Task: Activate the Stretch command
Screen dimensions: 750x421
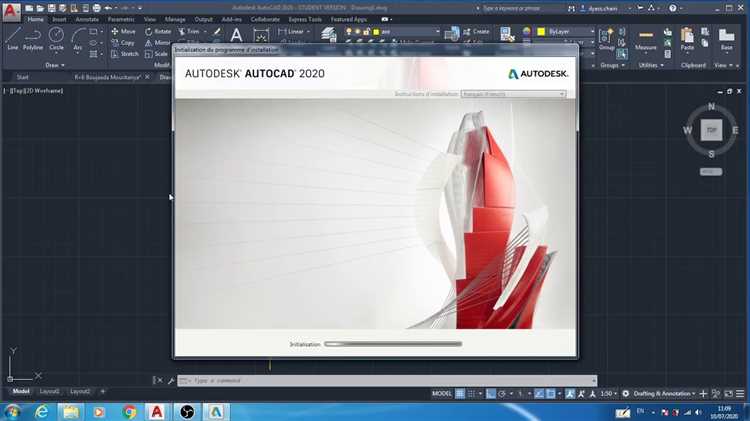Action: [x=124, y=54]
